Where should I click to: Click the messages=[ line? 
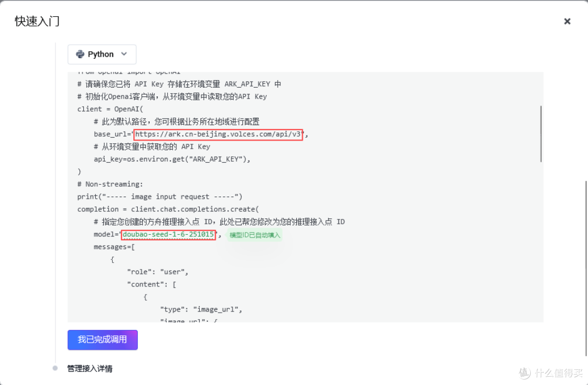114,247
